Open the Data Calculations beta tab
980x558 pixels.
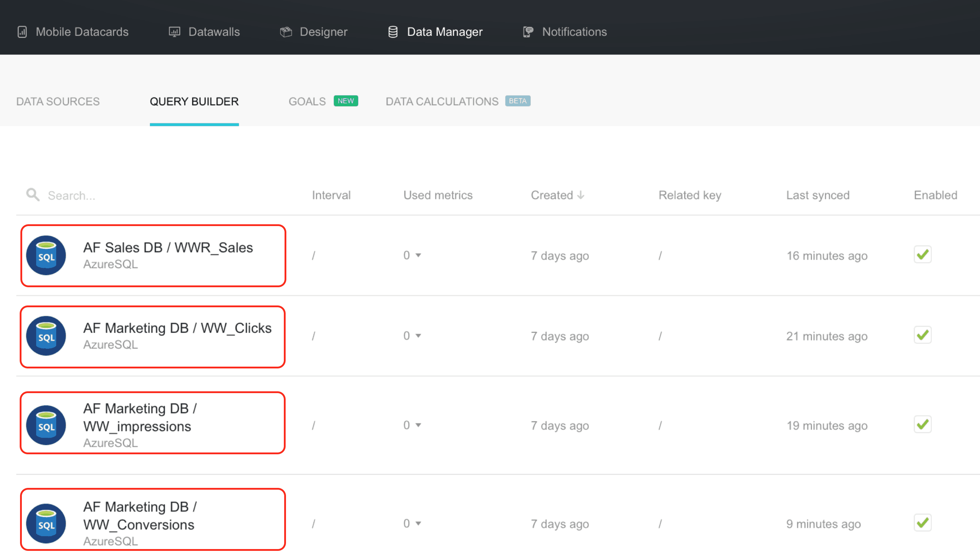coord(442,102)
